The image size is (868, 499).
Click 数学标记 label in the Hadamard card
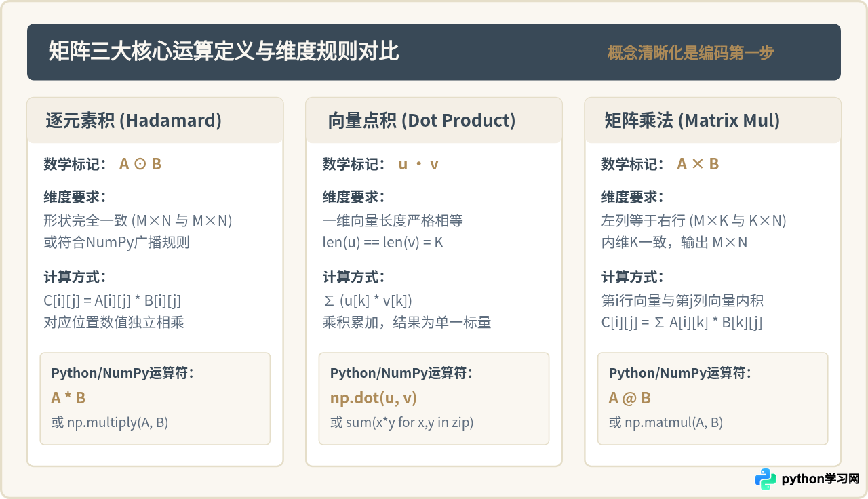75,164
